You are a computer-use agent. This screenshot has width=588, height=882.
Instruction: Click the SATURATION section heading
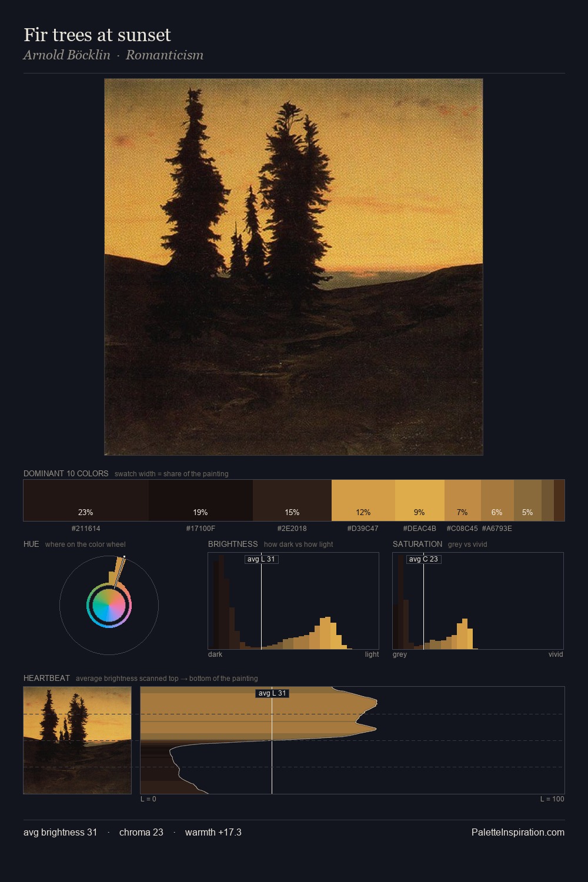tap(417, 544)
